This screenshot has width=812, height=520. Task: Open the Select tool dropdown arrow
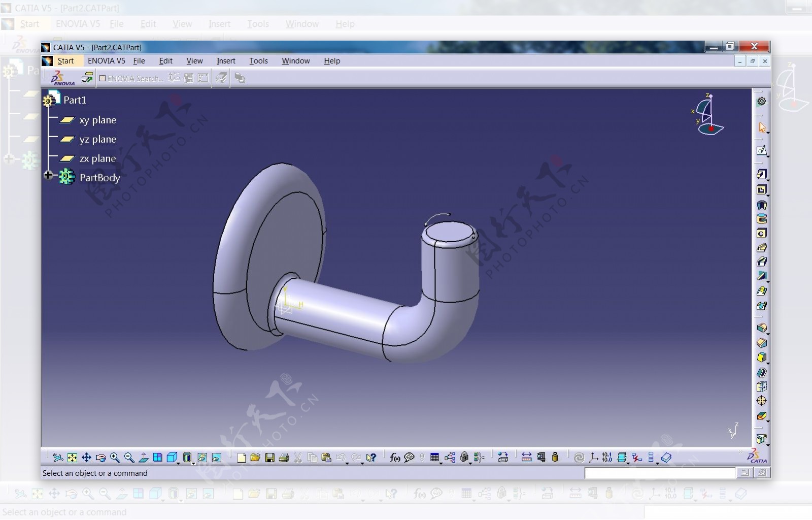point(768,133)
